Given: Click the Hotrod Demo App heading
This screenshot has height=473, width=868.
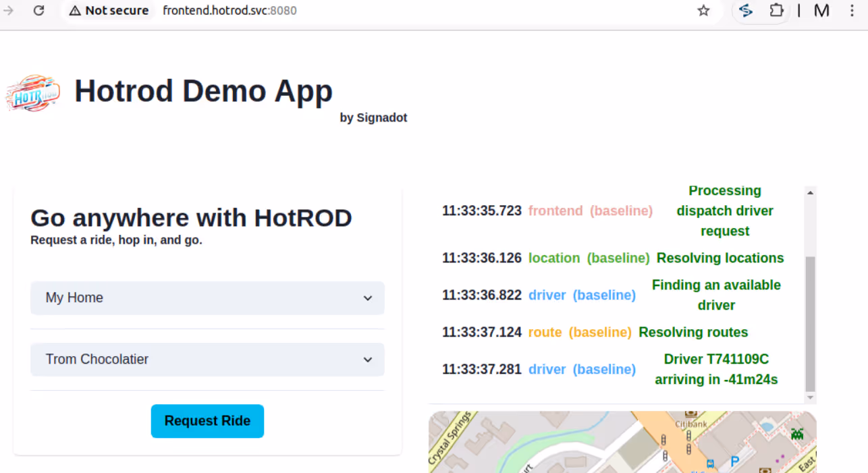Looking at the screenshot, I should pos(203,91).
